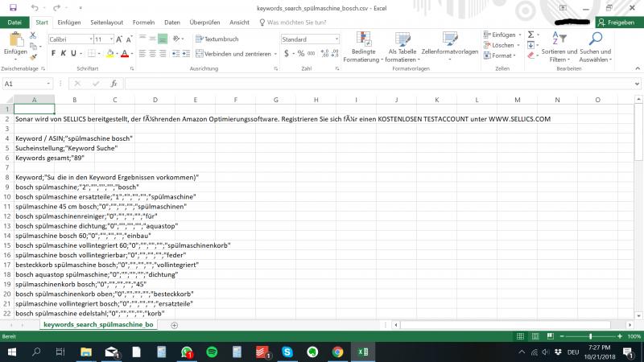Click font color red A swatch
The width and height of the screenshot is (644, 362).
click(125, 54)
